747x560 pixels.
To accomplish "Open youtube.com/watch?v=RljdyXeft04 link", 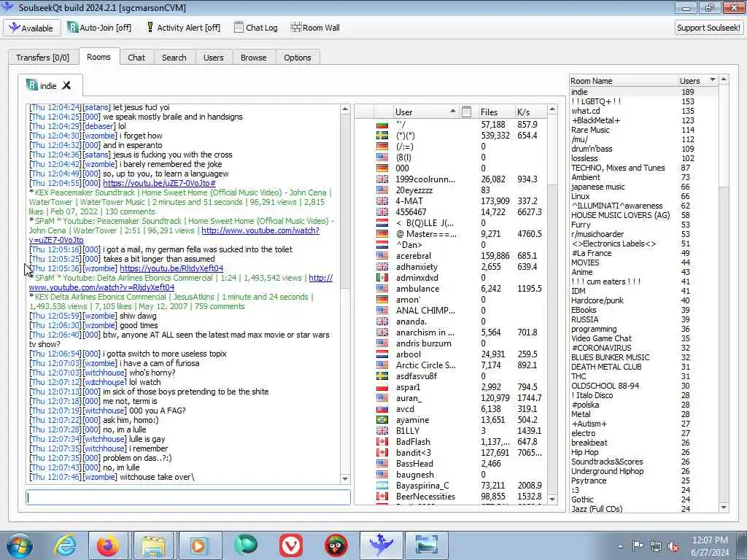I will [x=101, y=287].
